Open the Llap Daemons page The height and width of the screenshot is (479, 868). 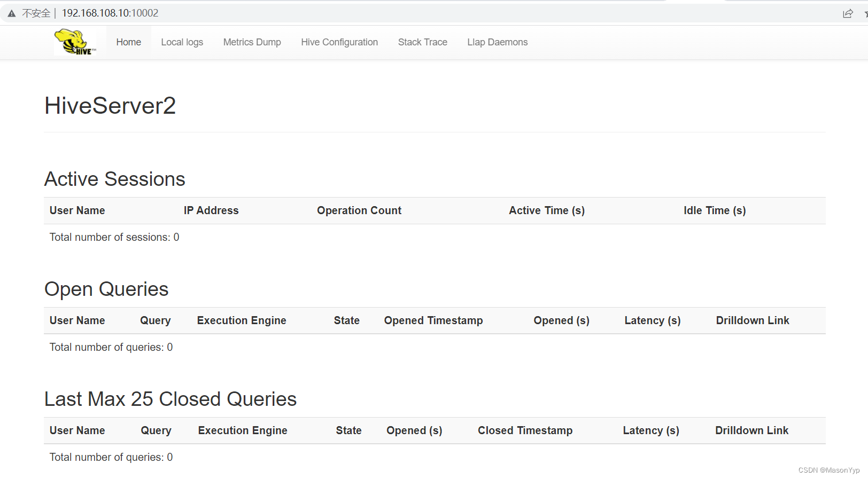[498, 42]
